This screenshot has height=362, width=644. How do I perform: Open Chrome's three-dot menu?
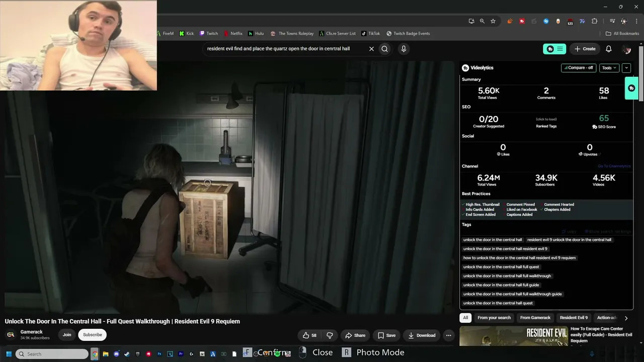click(636, 21)
